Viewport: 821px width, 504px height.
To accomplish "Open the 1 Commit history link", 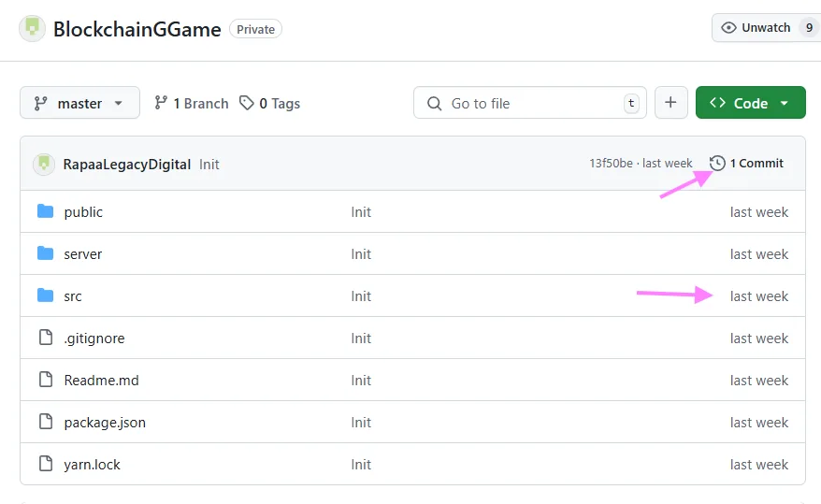I will (746, 164).
